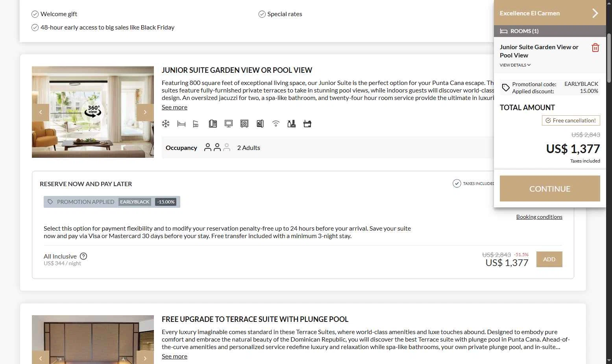Click the US$ 1,377 price beside ADD
Screen dimensions: 612x364
coord(507,263)
